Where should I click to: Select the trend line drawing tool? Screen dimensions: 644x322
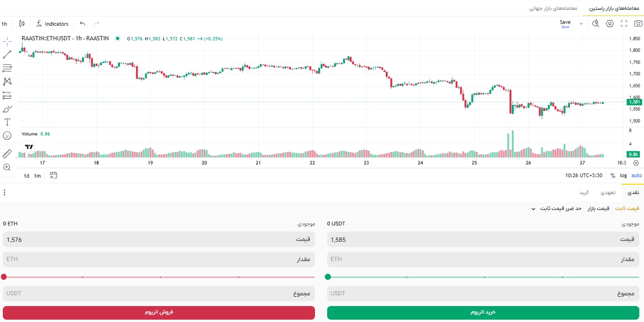tap(7, 54)
